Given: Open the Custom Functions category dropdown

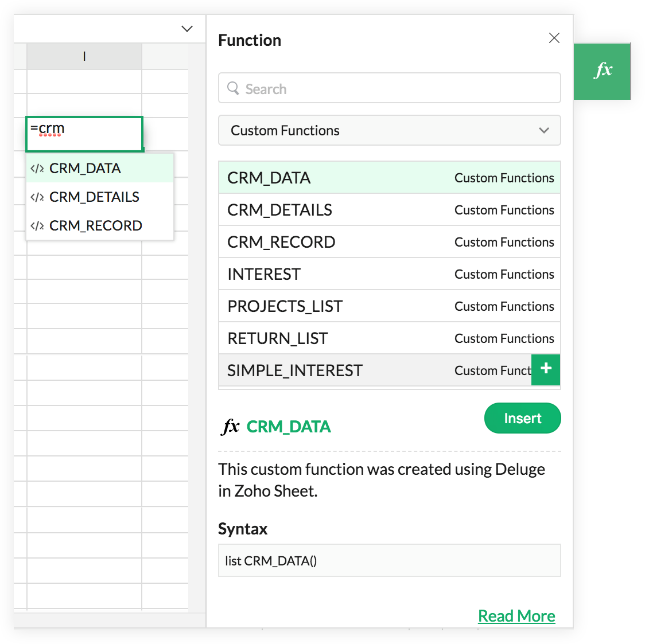Looking at the screenshot, I should pyautogui.click(x=390, y=131).
